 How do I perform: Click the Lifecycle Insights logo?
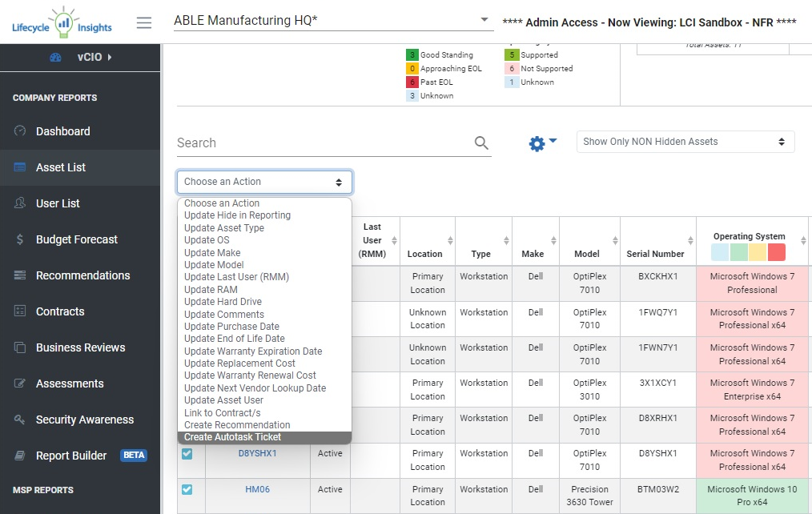tap(62, 22)
